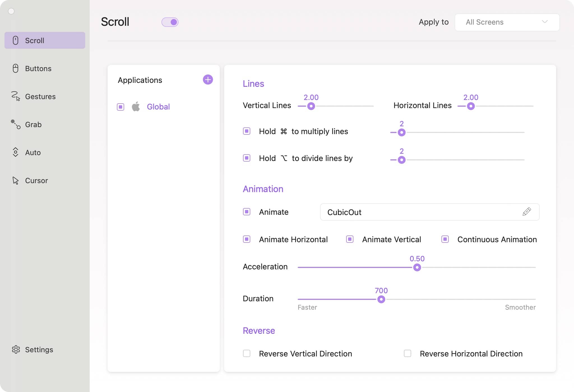Open the Gestures section label
The image size is (574, 392).
click(40, 96)
